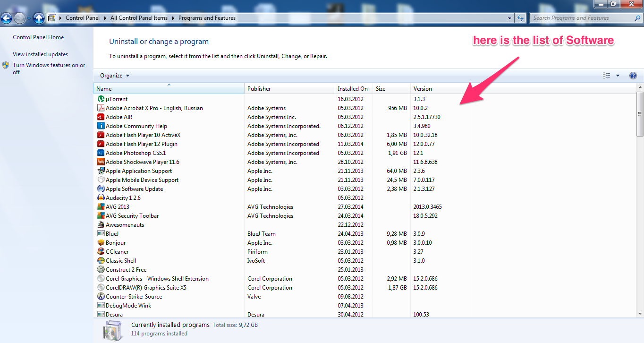Open the address bar history dropdown
This screenshot has height=343, width=644.
pyautogui.click(x=510, y=18)
